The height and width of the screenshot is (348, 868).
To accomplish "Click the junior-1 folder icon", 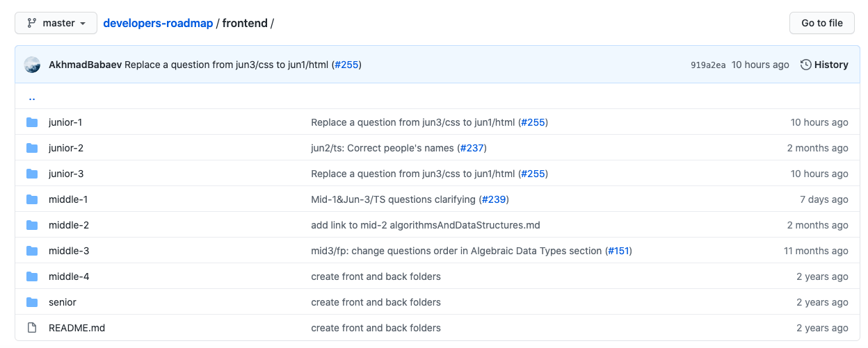I will click(x=32, y=122).
